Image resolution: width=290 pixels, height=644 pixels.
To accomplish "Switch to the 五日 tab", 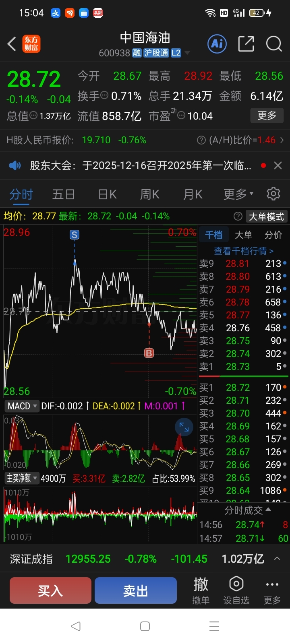I will coord(64,194).
